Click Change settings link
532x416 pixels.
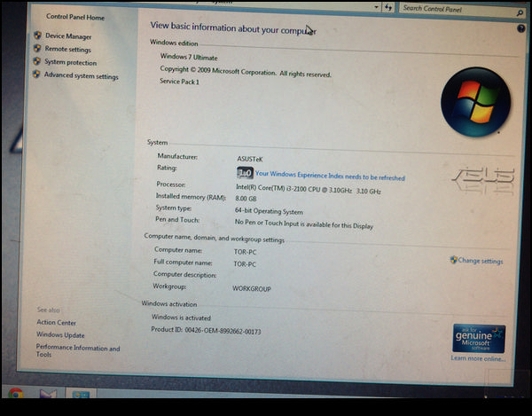481,261
